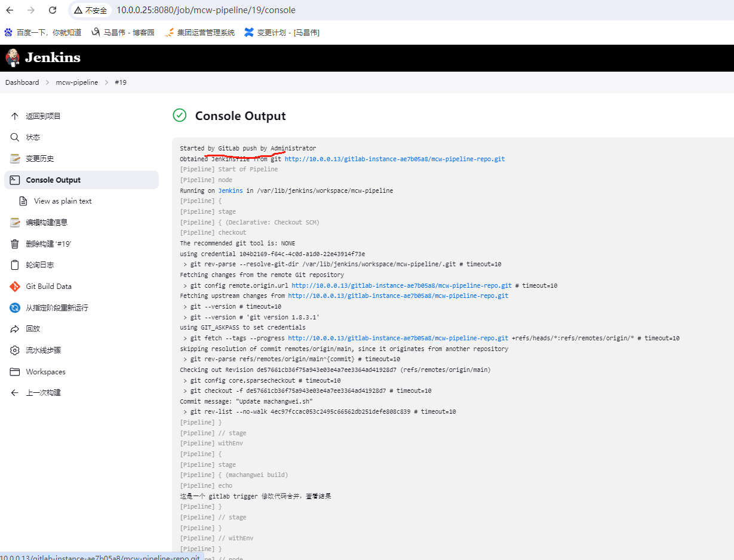
Task: Click the 轮询日志 clipboard icon
Action: click(15, 265)
